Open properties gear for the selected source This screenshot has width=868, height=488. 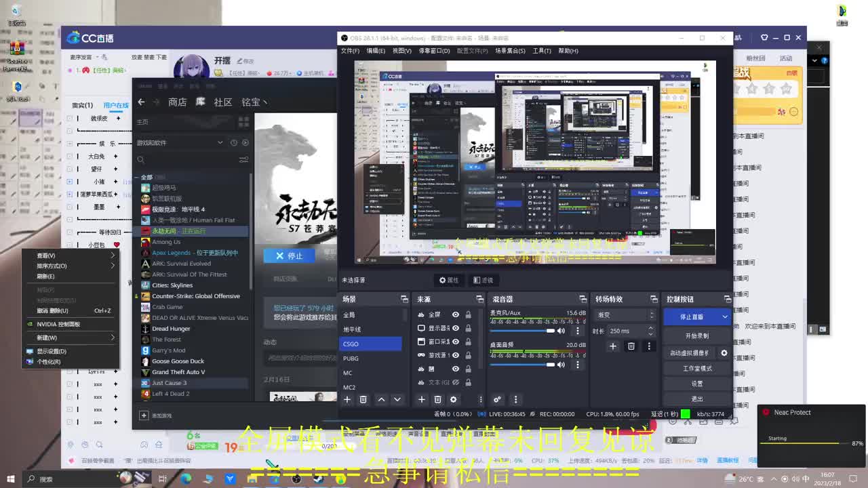tap(454, 399)
